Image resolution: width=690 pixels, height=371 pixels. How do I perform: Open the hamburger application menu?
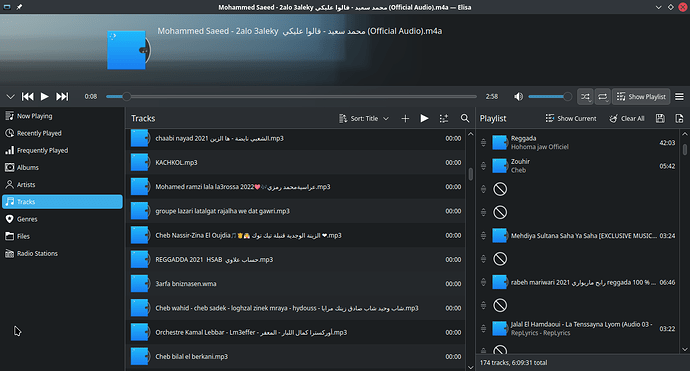pyautogui.click(x=679, y=96)
